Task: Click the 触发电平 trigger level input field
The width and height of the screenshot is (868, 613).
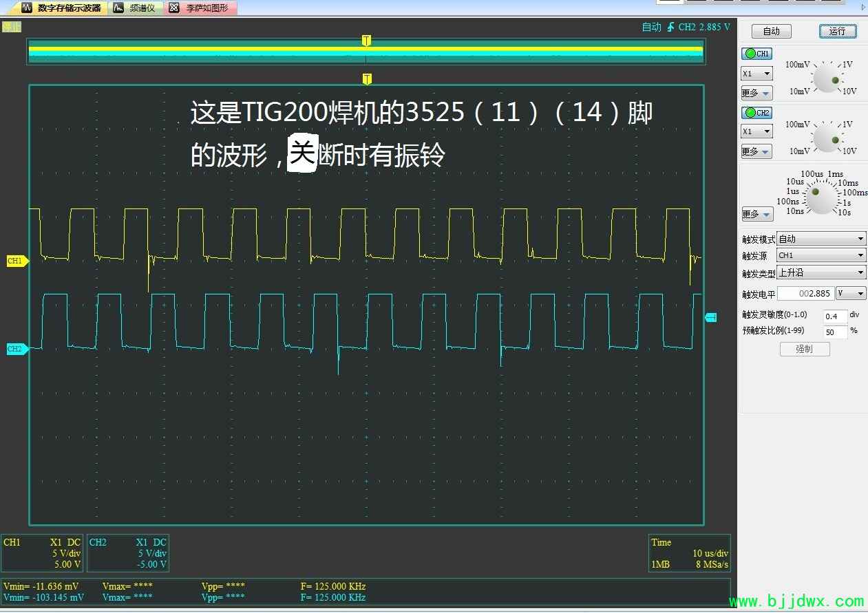Action: click(x=805, y=294)
